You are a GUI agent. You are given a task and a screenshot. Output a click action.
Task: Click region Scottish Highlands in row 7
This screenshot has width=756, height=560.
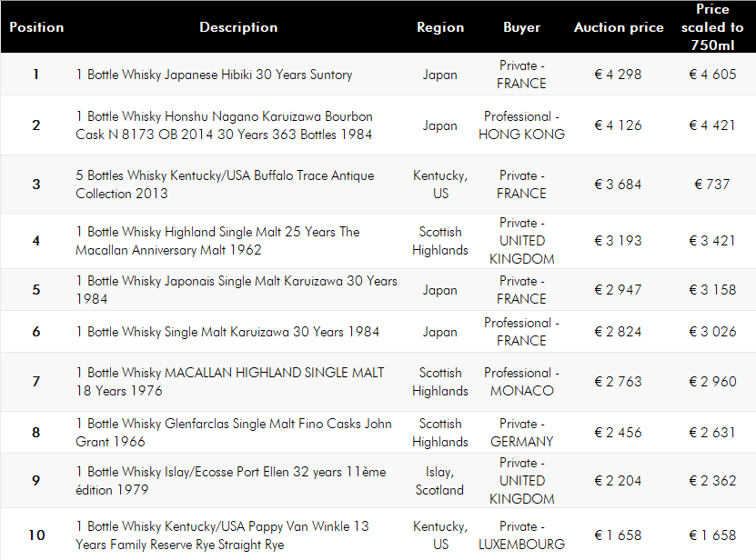(440, 382)
